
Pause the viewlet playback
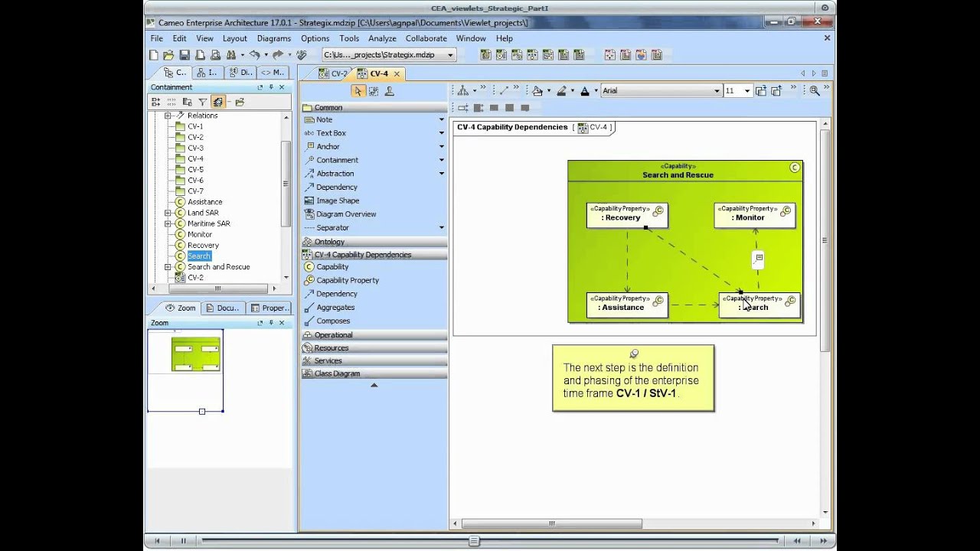184,541
